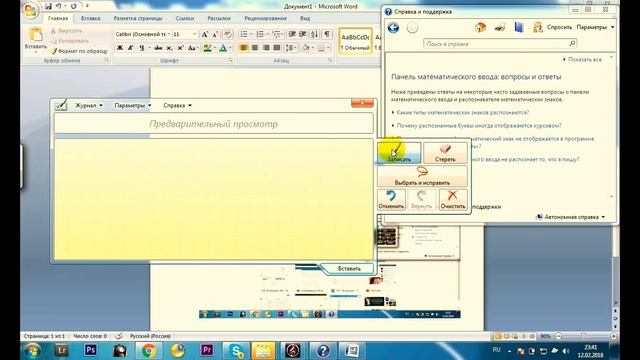Open Журнал menu in math input panel

point(89,106)
